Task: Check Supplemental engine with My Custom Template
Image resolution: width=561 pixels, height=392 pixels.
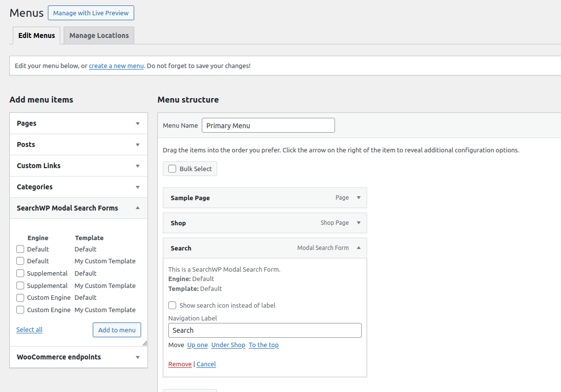Action: (x=20, y=285)
